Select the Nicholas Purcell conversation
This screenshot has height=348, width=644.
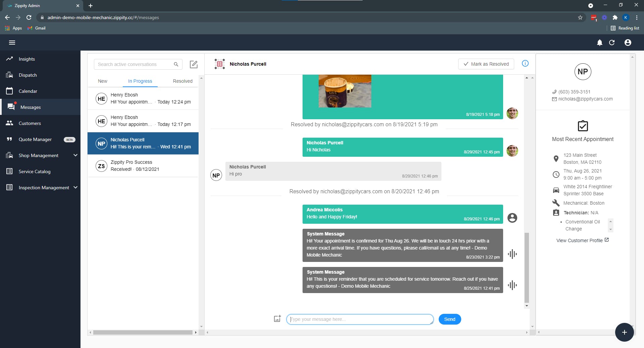click(143, 143)
